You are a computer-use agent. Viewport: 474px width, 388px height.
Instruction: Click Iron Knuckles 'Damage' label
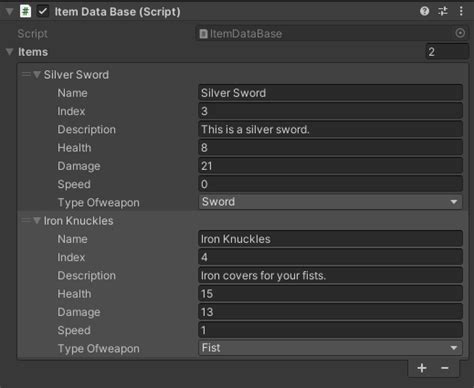79,312
